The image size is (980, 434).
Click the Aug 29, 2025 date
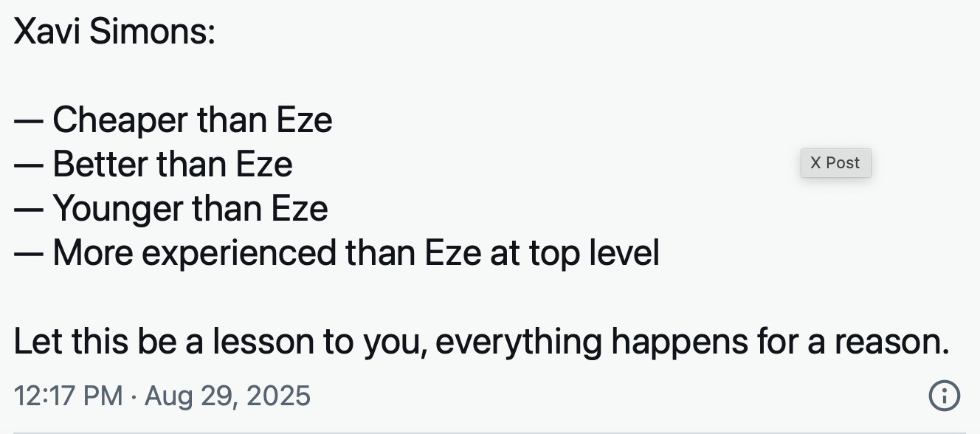pos(227,396)
